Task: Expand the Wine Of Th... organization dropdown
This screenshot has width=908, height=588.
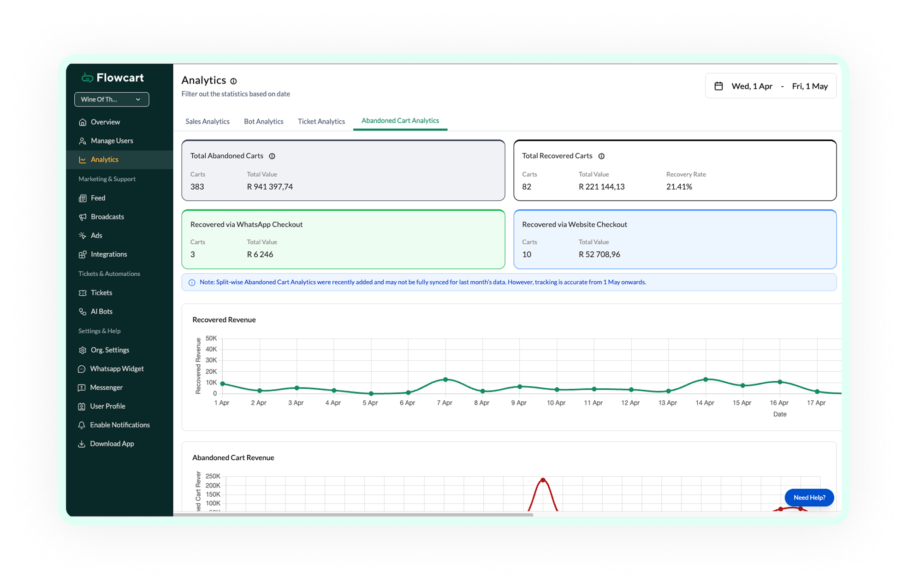Action: [112, 100]
